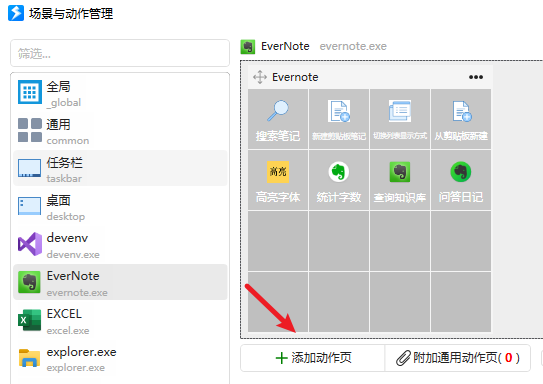Select the devenv.exe scene entry
This screenshot has height=384, width=543.
point(120,245)
